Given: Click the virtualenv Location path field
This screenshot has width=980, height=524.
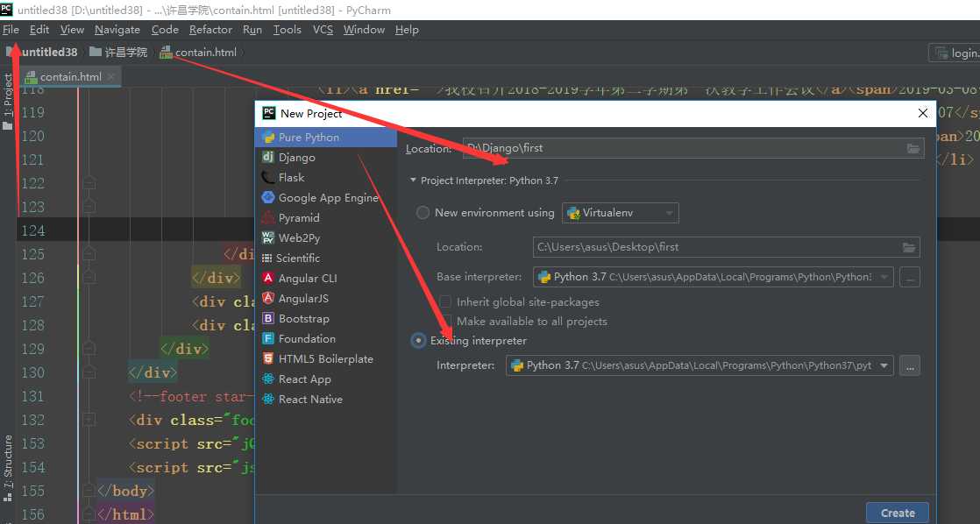Looking at the screenshot, I should coord(727,247).
